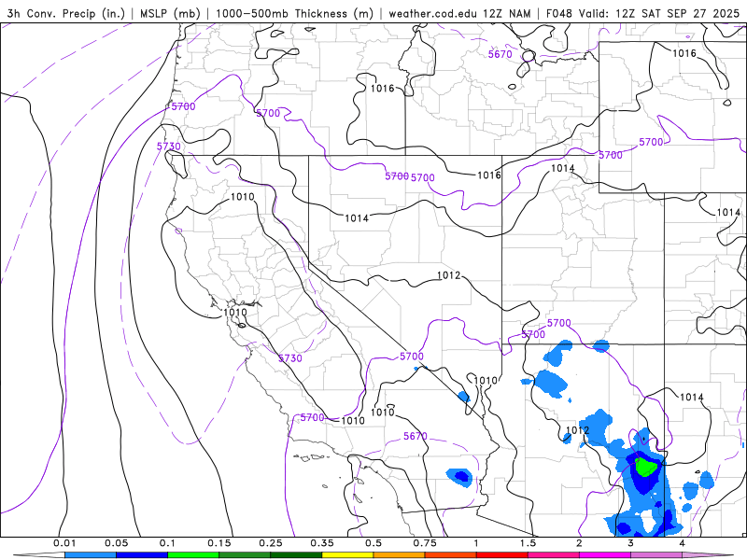Select the medium green 0.15 legend color segment
This screenshot has width=747, height=560.
[x=245, y=555]
